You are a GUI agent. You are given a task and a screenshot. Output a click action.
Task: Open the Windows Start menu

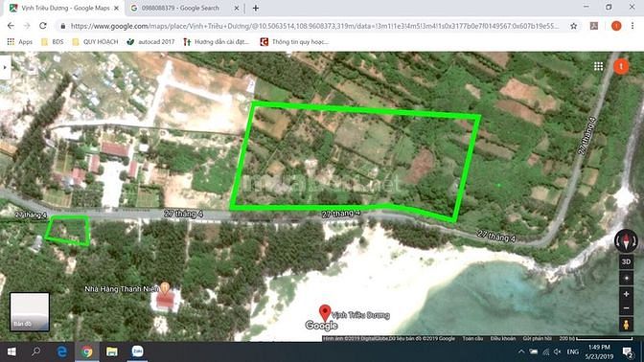coord(11,351)
